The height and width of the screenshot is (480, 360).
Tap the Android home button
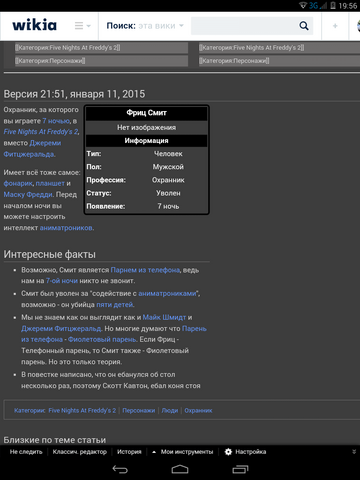[180, 470]
